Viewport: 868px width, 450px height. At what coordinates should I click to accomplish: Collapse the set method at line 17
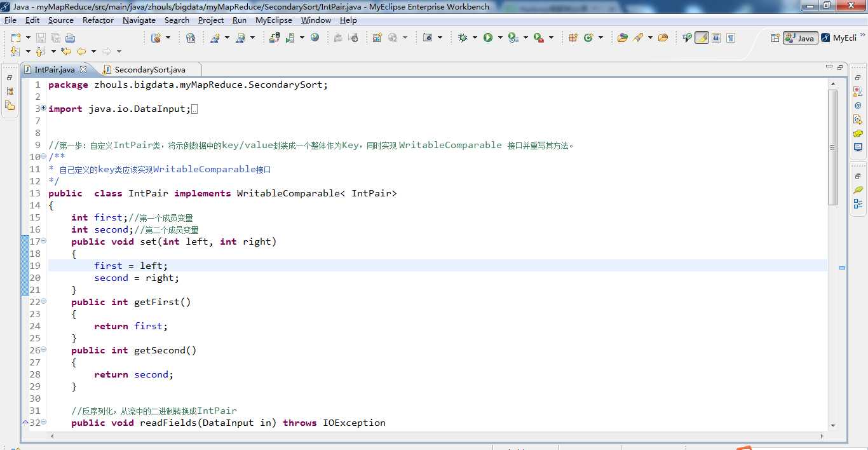click(x=43, y=242)
